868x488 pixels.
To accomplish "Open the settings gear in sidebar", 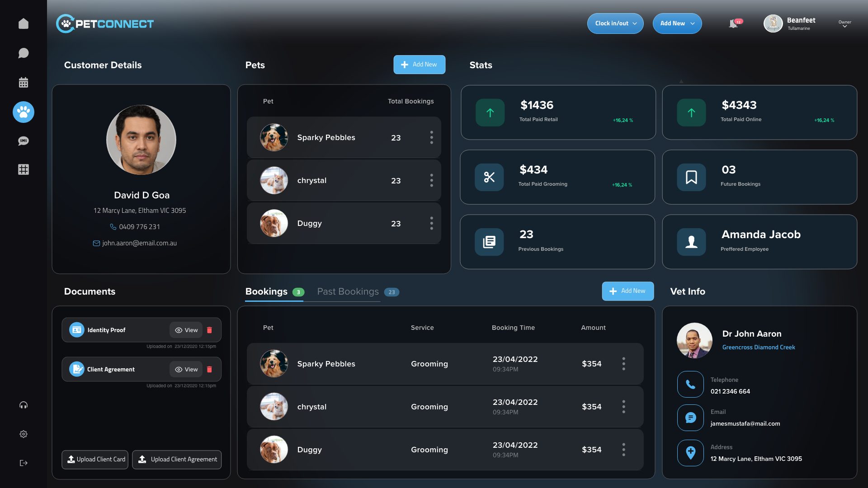I will [24, 434].
